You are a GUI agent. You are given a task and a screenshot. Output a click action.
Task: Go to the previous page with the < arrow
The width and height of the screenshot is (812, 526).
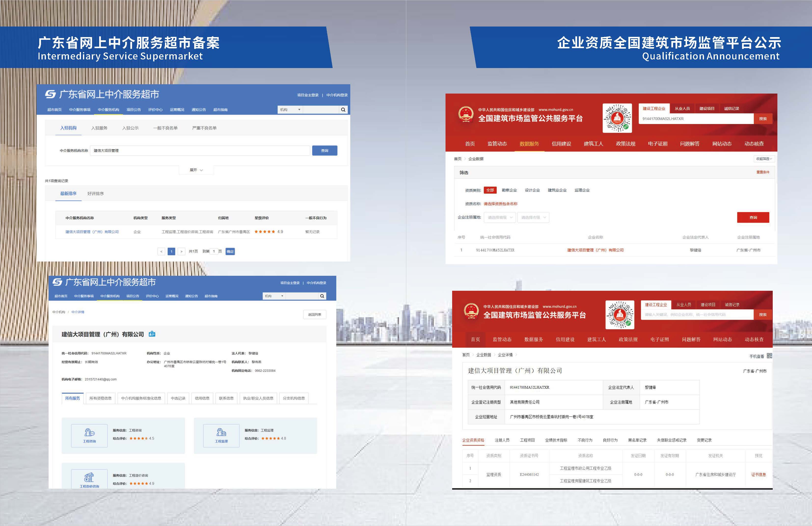pyautogui.click(x=161, y=251)
